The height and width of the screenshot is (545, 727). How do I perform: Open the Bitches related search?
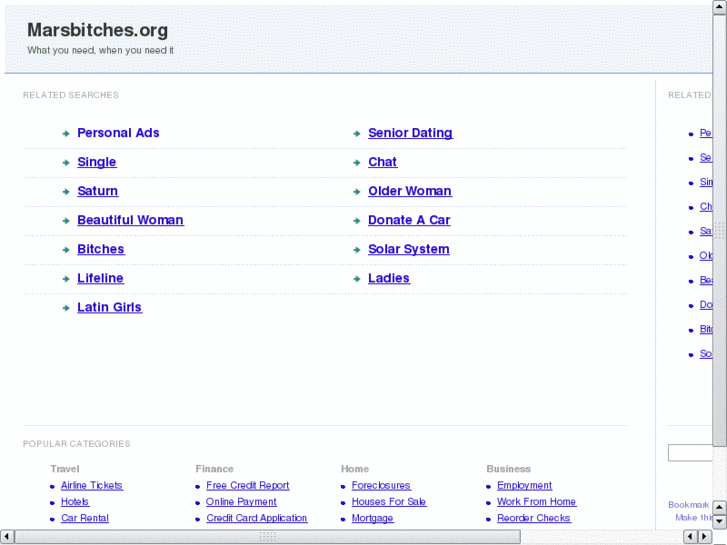pyautogui.click(x=101, y=249)
